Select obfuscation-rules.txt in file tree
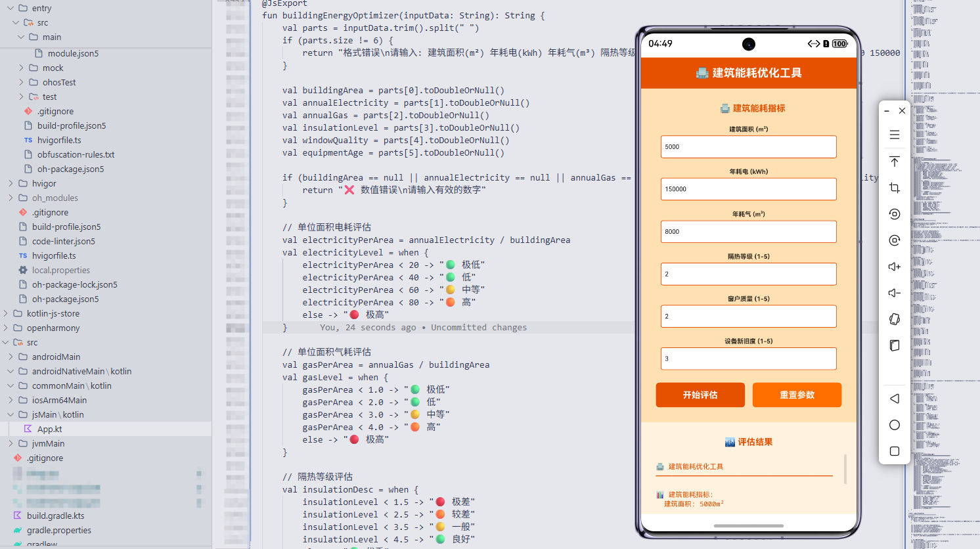 (x=106, y=154)
